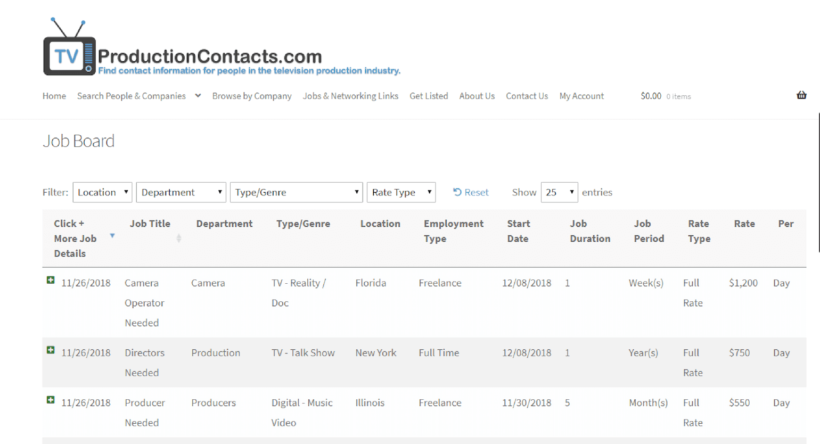Click the site tagline under the logo
The image size is (820, 444).
coord(249,71)
